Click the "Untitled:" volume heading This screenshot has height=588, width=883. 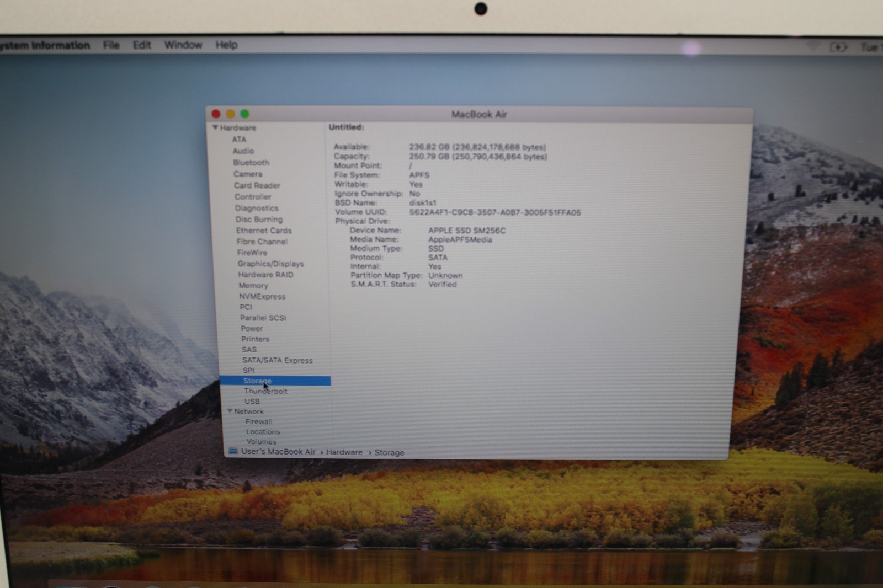coord(347,127)
